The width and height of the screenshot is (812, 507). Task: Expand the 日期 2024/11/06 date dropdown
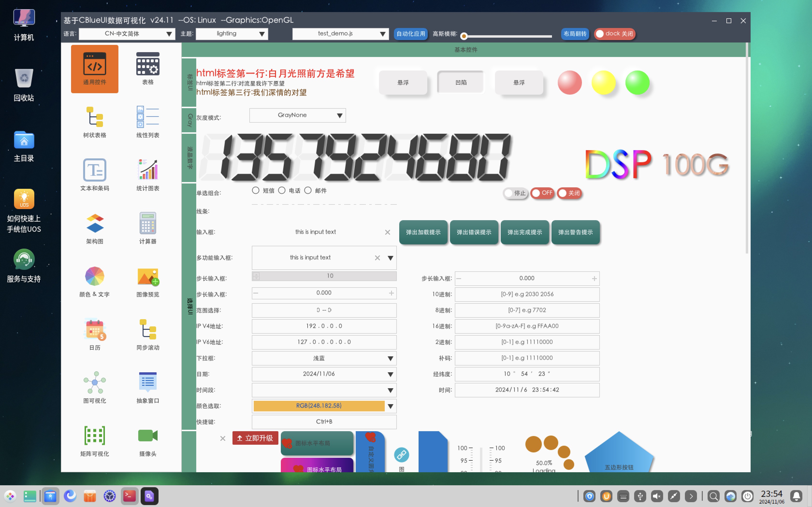pos(390,374)
